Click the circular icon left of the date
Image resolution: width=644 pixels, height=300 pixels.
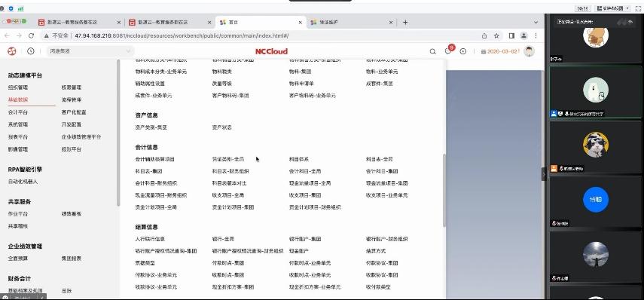[x=463, y=51]
